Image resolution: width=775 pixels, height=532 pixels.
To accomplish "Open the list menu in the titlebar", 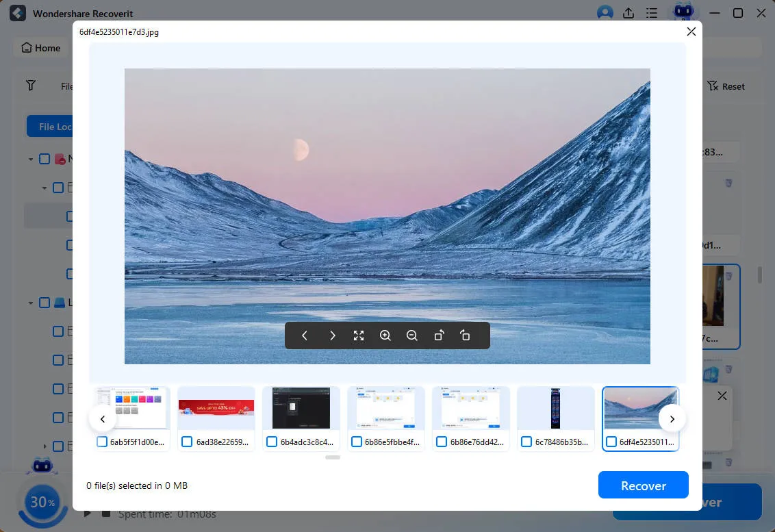I will click(651, 13).
